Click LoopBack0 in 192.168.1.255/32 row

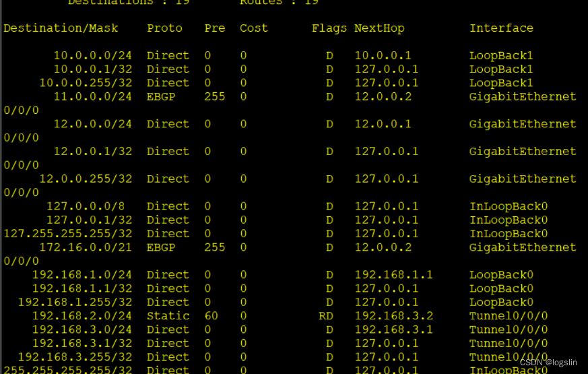[x=501, y=303]
